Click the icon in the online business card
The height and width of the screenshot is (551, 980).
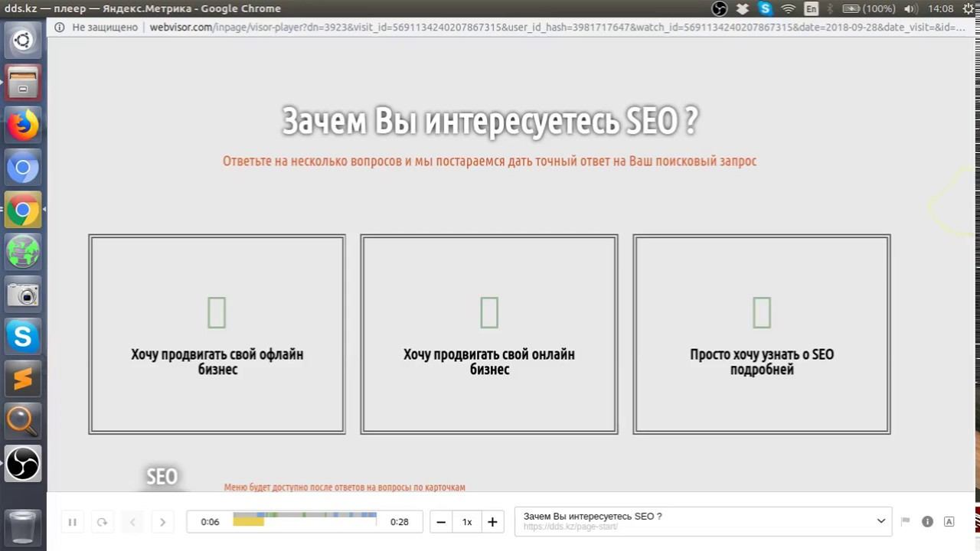point(489,312)
